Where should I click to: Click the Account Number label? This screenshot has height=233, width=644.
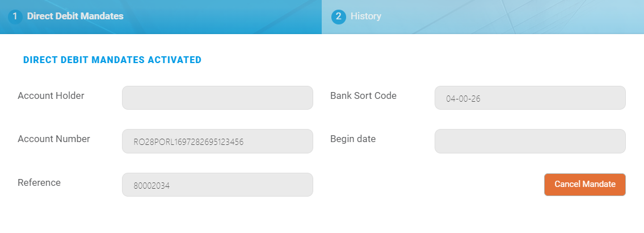point(54,139)
